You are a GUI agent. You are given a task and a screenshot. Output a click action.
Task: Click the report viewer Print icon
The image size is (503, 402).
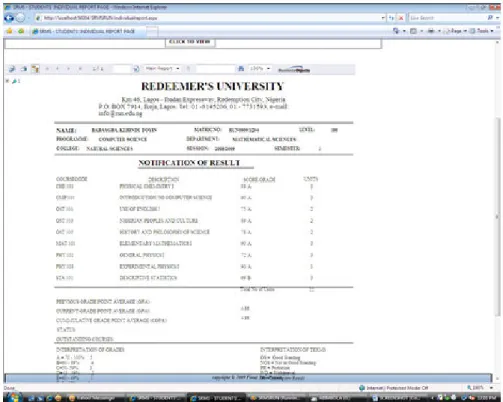point(24,69)
